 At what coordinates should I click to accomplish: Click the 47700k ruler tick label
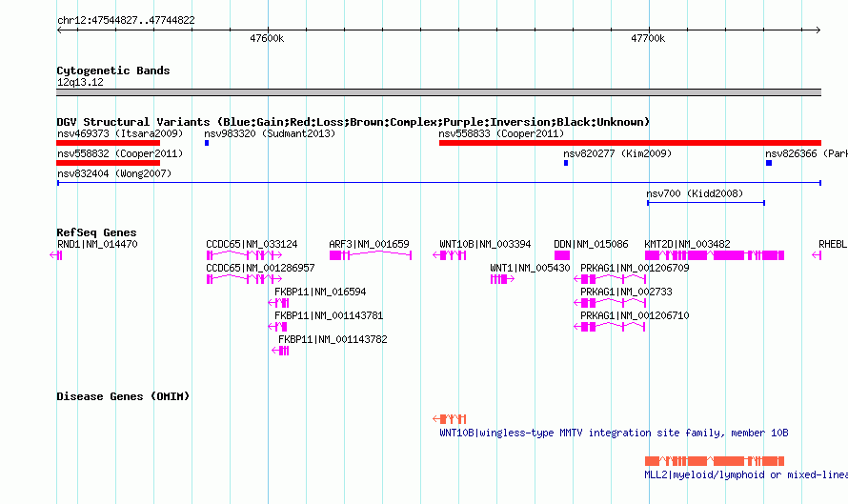(x=648, y=38)
